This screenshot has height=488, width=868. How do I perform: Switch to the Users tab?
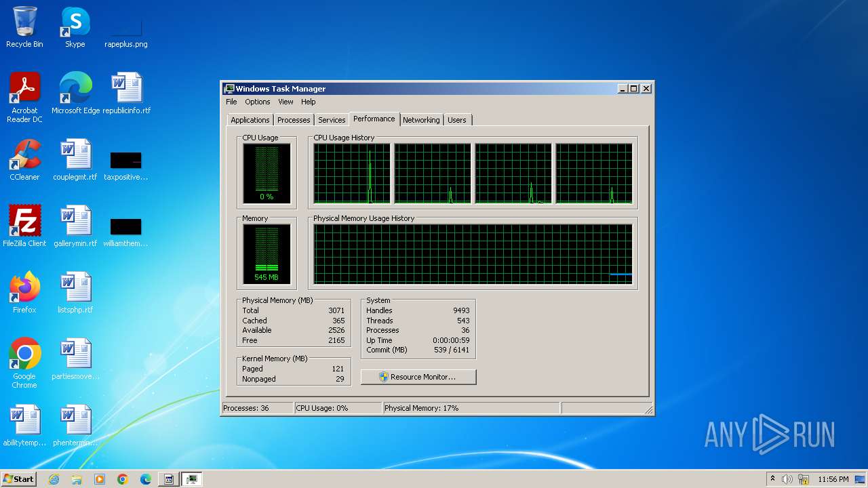(457, 120)
